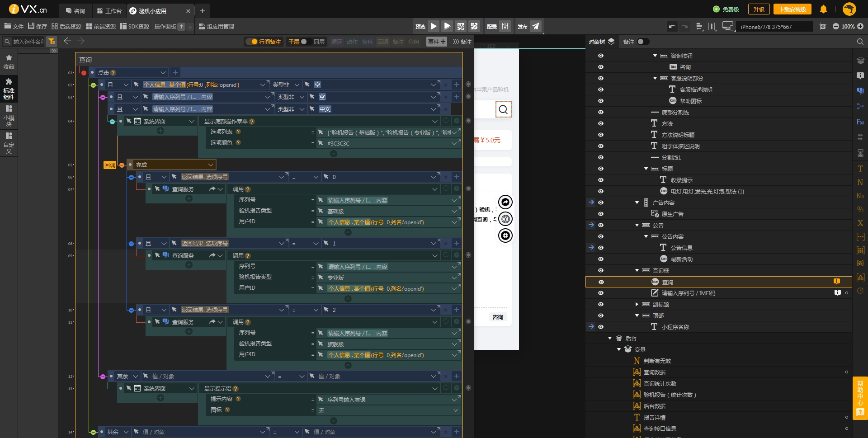Open the SDK资源 menu

point(135,26)
